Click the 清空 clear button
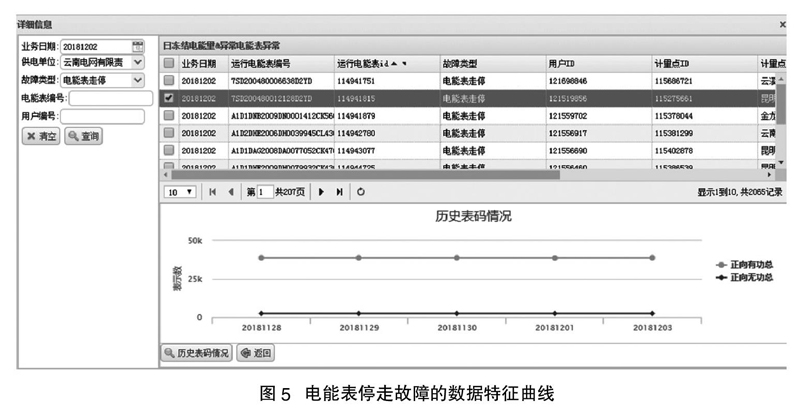The height and width of the screenshot is (416, 800). [41, 136]
